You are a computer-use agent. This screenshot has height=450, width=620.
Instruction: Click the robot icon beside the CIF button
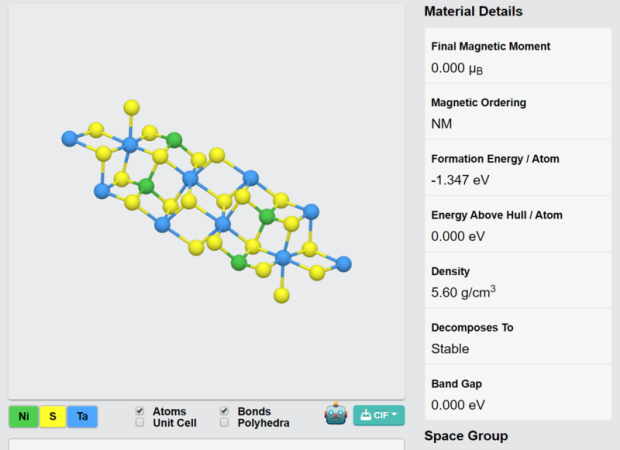tap(335, 415)
